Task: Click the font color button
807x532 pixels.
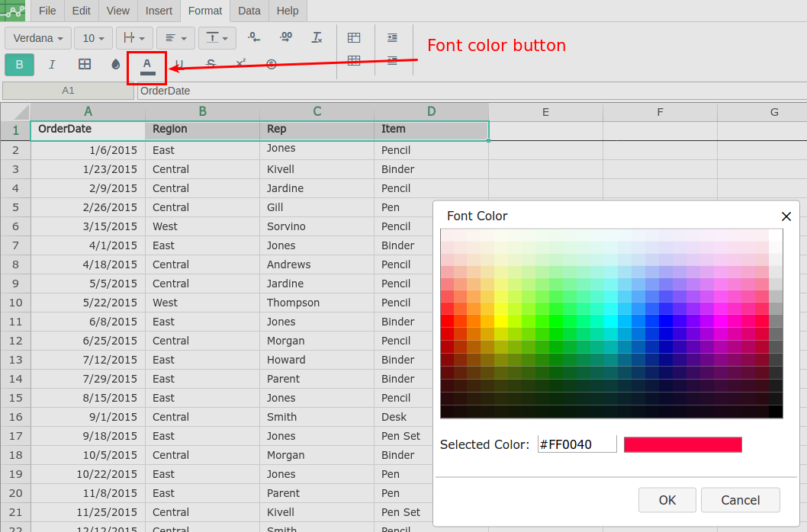Action: (x=147, y=66)
